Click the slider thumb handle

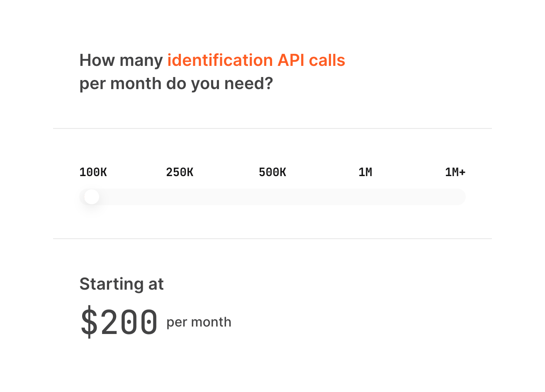pyautogui.click(x=92, y=197)
